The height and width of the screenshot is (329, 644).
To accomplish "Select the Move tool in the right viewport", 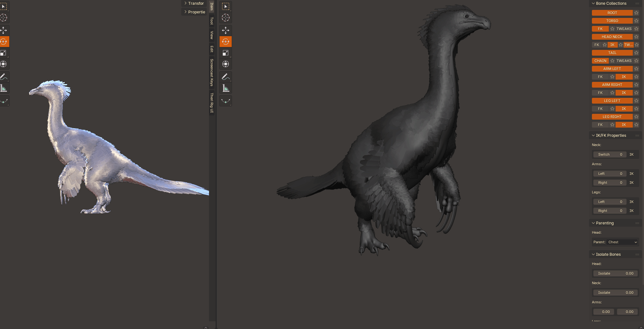I will tap(225, 30).
